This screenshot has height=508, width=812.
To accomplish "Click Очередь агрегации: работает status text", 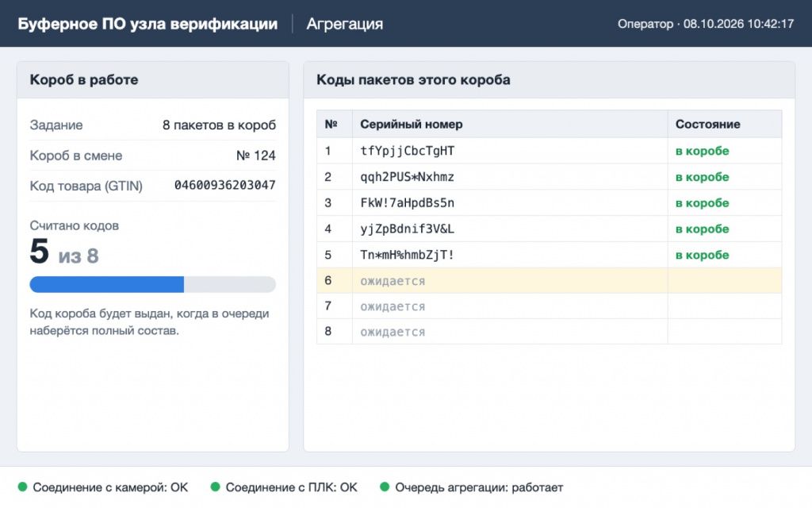I will tap(479, 487).
